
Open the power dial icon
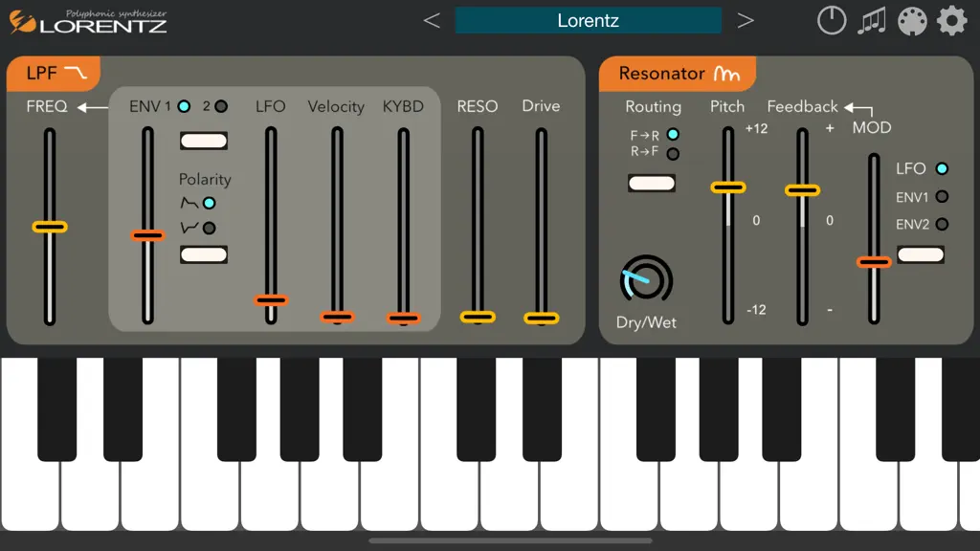832,21
